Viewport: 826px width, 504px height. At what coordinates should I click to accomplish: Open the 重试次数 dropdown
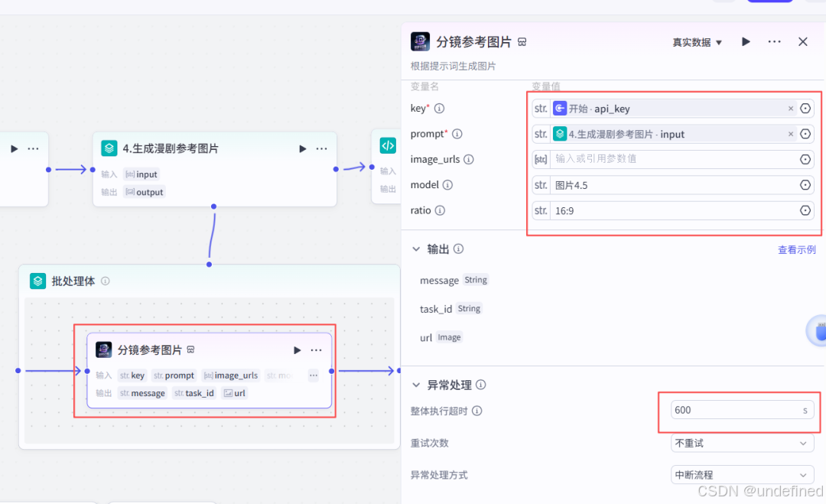[x=742, y=443]
